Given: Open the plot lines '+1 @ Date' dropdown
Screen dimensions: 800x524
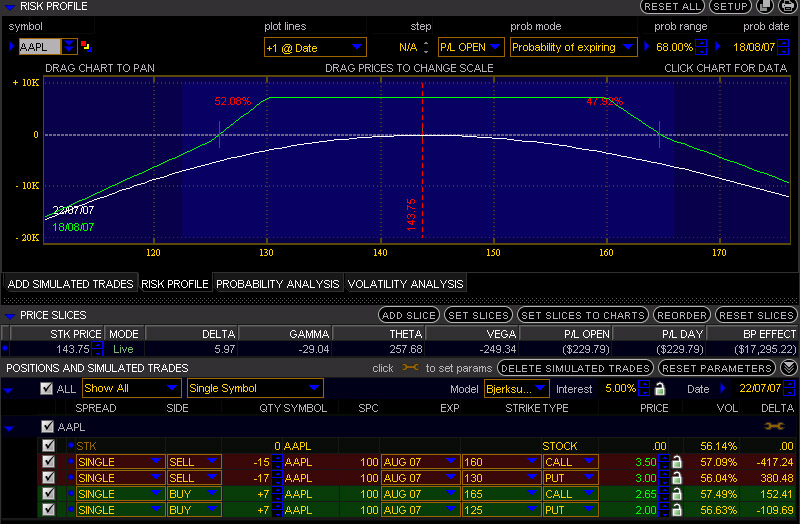Looking at the screenshot, I should [315, 47].
